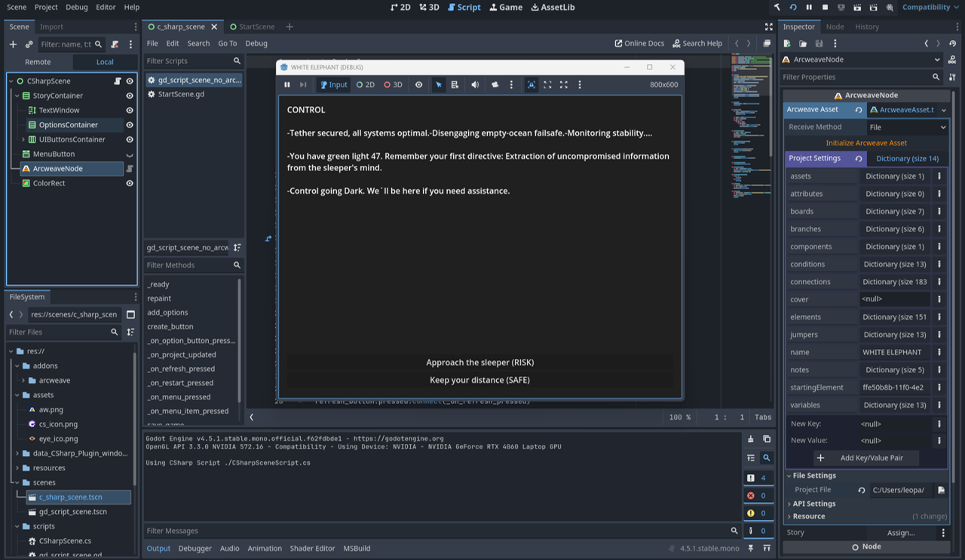Click the next frame step icon
This screenshot has height=560, width=965.
click(x=304, y=84)
